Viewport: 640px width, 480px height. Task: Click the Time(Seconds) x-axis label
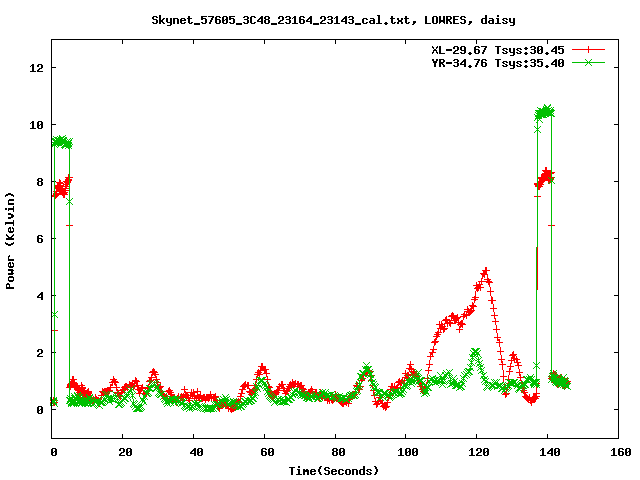334,471
